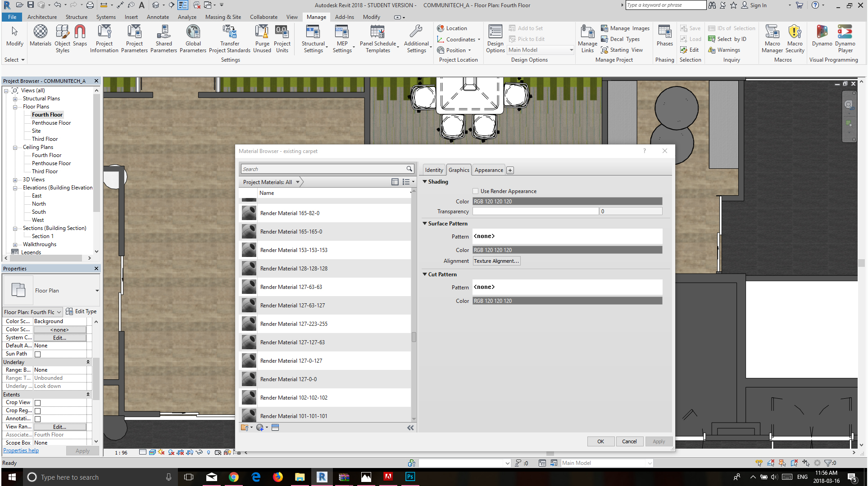Viewport: 868px width, 486px height.
Task: Expand the 3D Views tree node
Action: [x=15, y=180]
